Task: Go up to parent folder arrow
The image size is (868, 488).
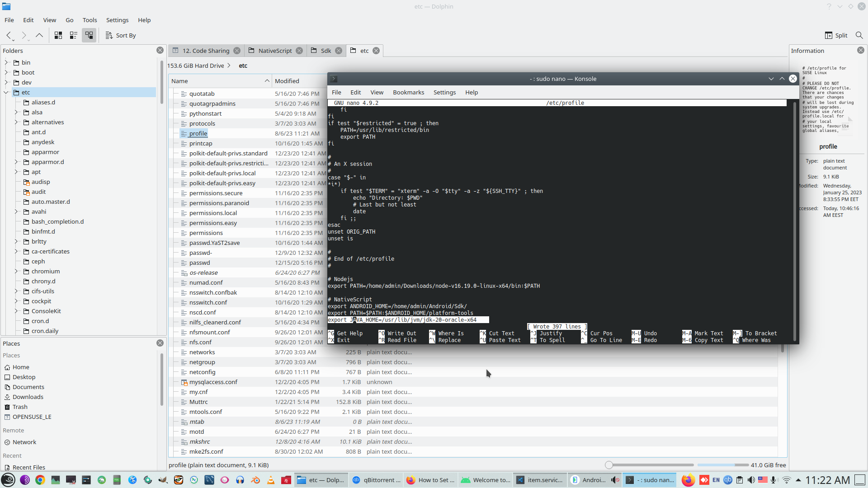Action: [39, 35]
